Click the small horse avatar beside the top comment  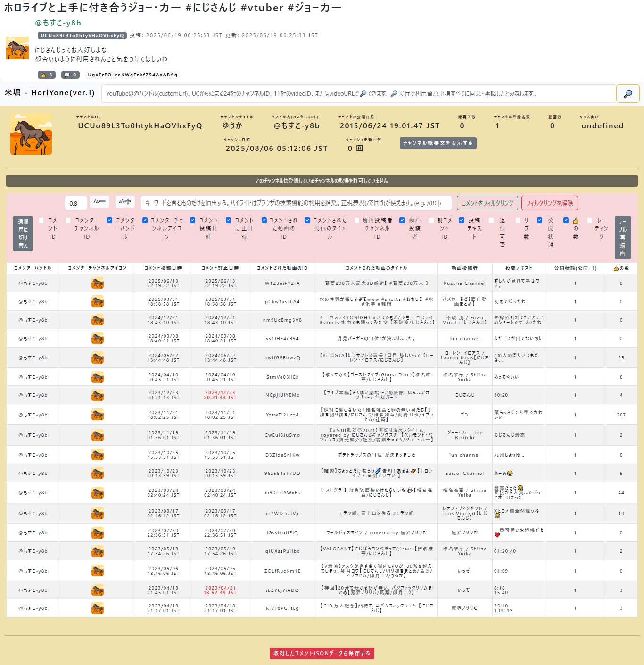point(17,49)
